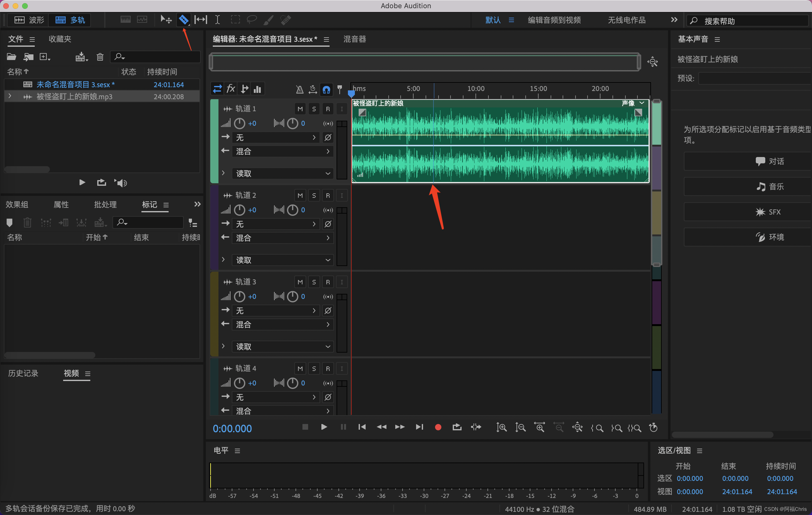
Task: Assign 对话 dialogue type to clip
Action: (747, 161)
